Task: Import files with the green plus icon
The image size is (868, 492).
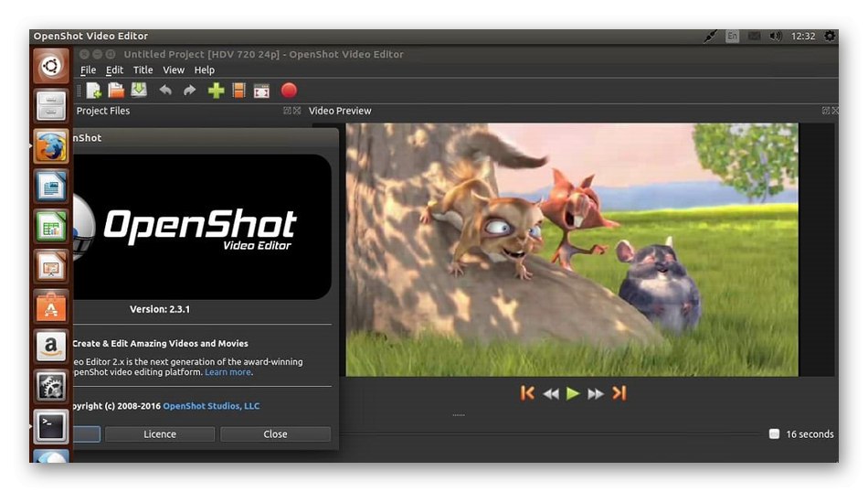Action: coord(216,91)
